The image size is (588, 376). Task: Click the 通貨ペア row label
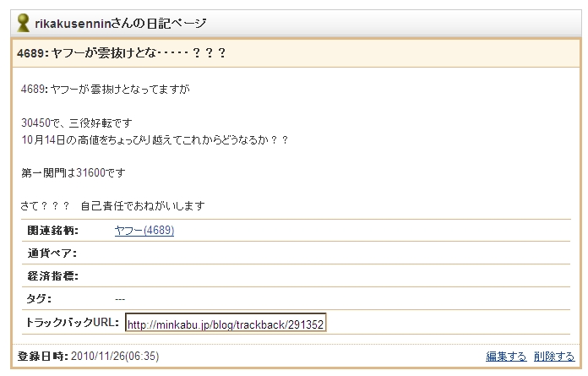52,253
